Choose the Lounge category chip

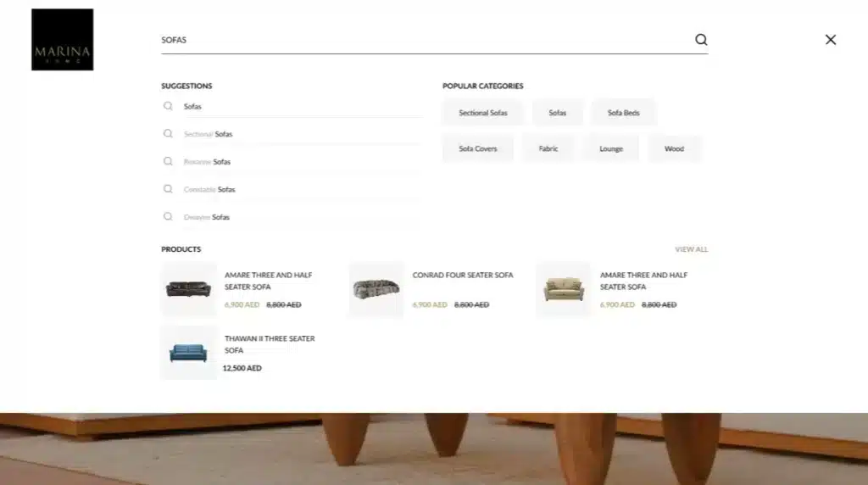(610, 148)
